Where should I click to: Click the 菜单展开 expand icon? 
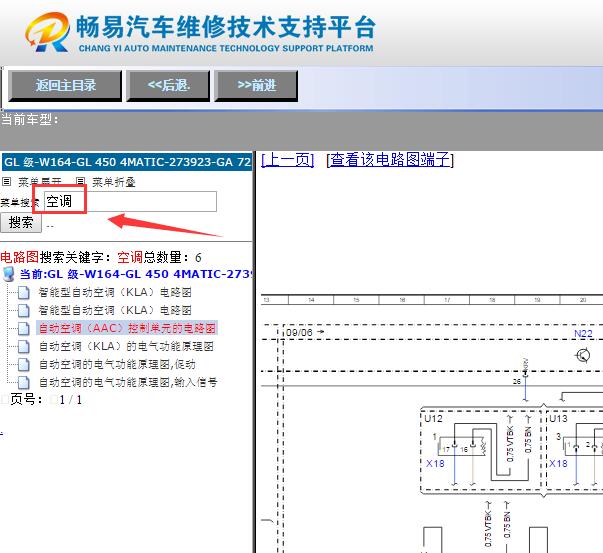pos(7,181)
